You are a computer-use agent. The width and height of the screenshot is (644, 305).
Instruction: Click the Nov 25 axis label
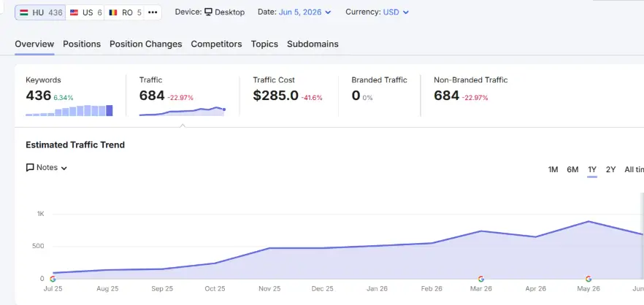click(269, 289)
